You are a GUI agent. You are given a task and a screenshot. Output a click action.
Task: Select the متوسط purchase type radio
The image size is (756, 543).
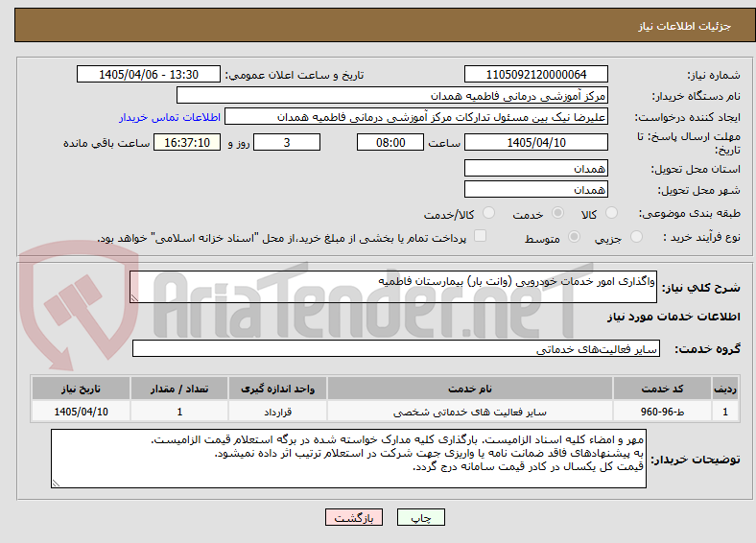[574, 236]
